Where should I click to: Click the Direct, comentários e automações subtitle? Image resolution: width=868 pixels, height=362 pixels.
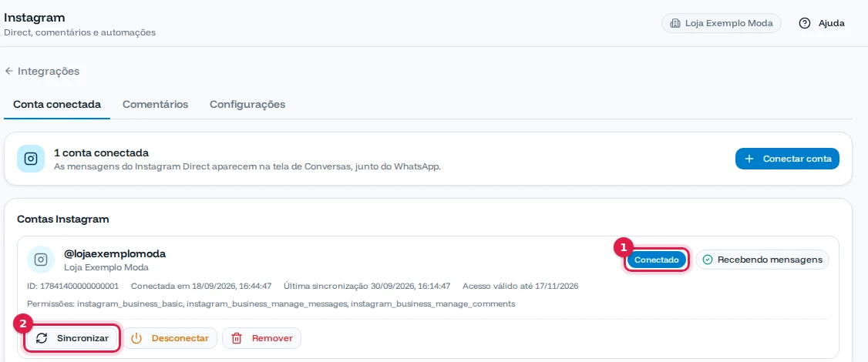pos(79,32)
